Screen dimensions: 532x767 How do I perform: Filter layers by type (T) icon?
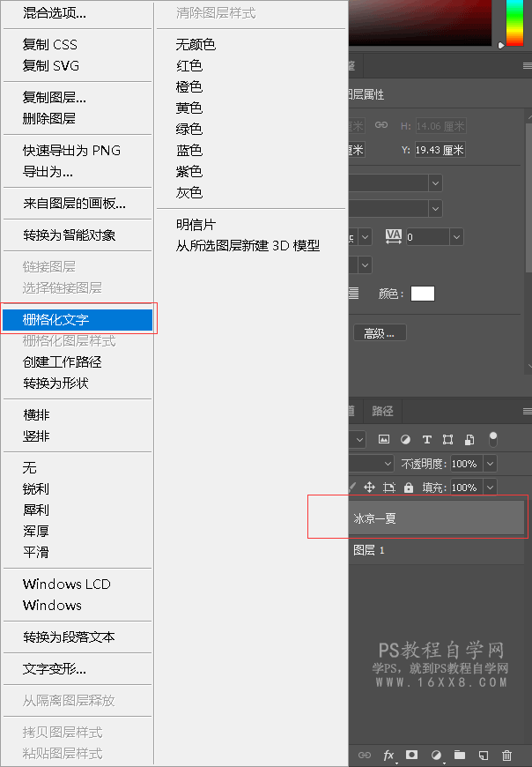pyautogui.click(x=426, y=439)
